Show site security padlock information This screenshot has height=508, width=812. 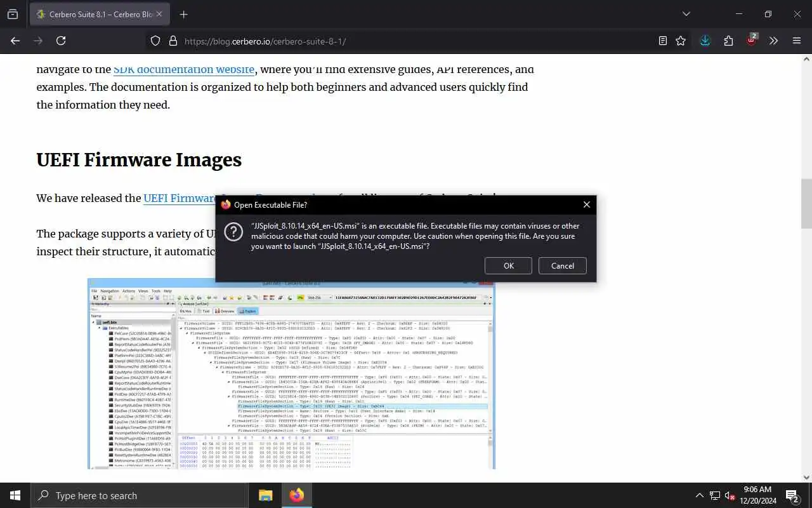click(x=173, y=41)
